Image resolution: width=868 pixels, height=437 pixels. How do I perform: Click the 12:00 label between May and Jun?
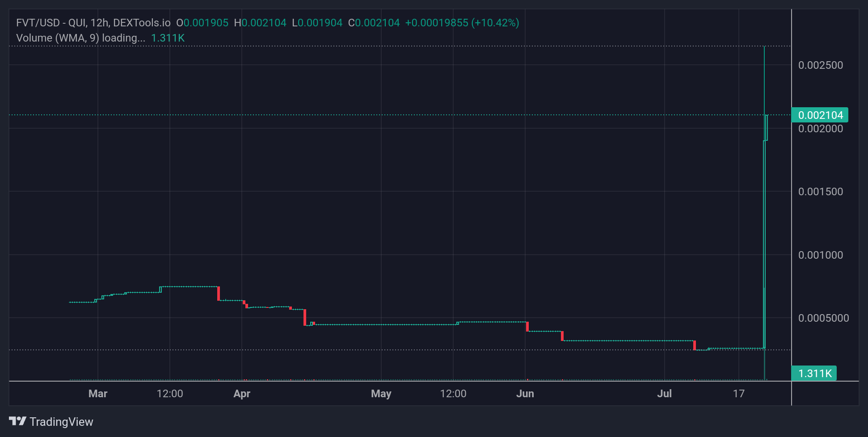pyautogui.click(x=453, y=394)
